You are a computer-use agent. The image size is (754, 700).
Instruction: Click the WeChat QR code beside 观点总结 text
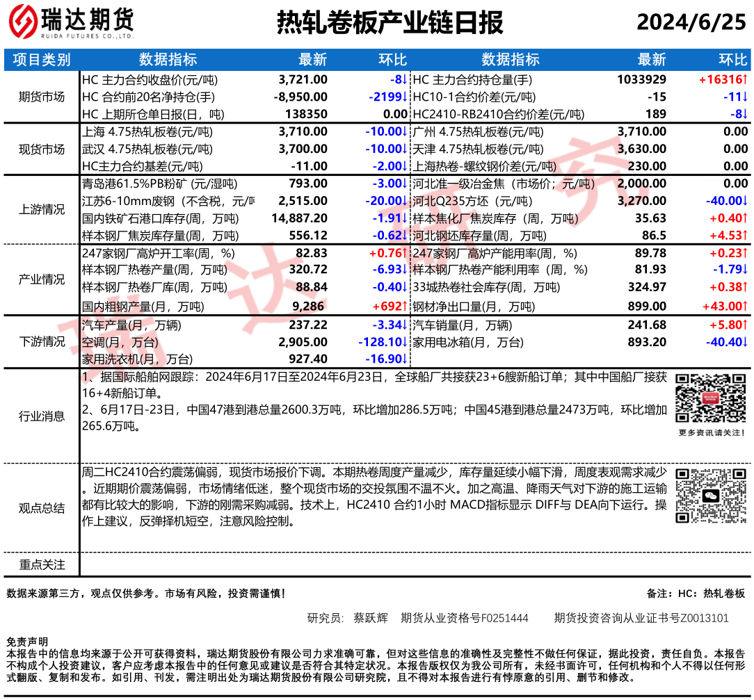[704, 496]
